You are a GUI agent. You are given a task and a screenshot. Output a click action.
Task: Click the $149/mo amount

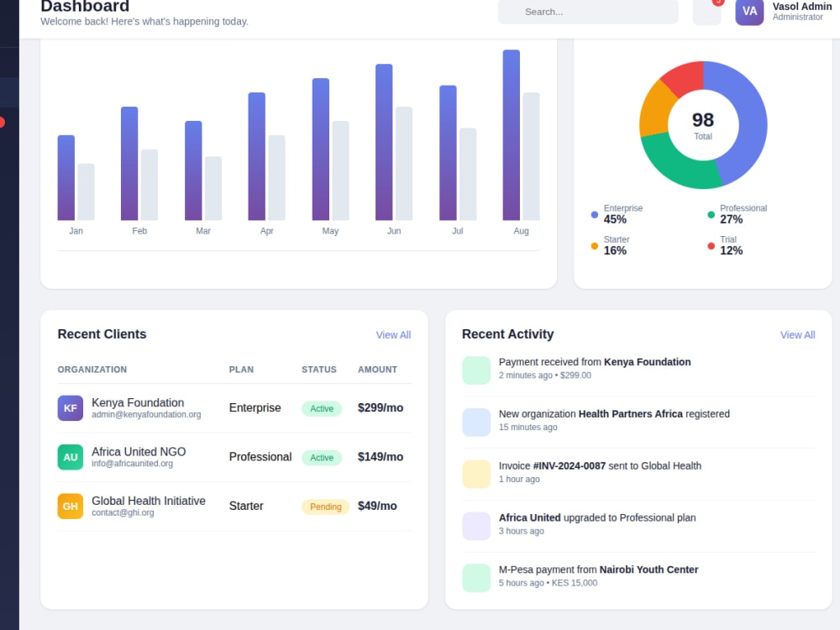pyautogui.click(x=381, y=457)
